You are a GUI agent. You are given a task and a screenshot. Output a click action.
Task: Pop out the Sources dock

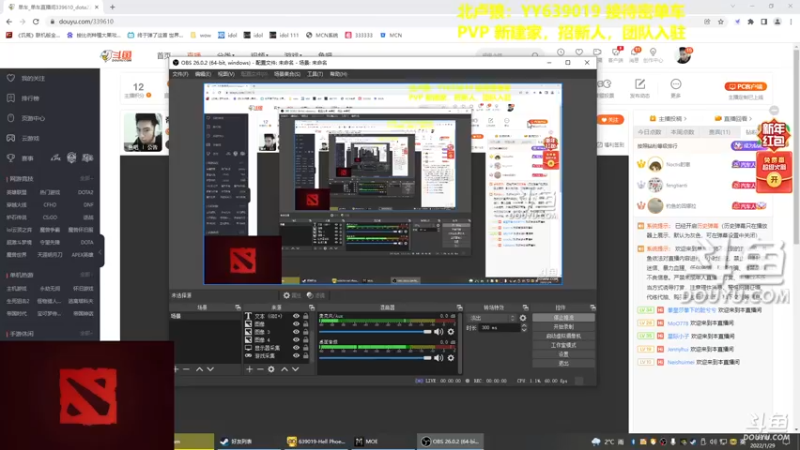click(x=312, y=308)
